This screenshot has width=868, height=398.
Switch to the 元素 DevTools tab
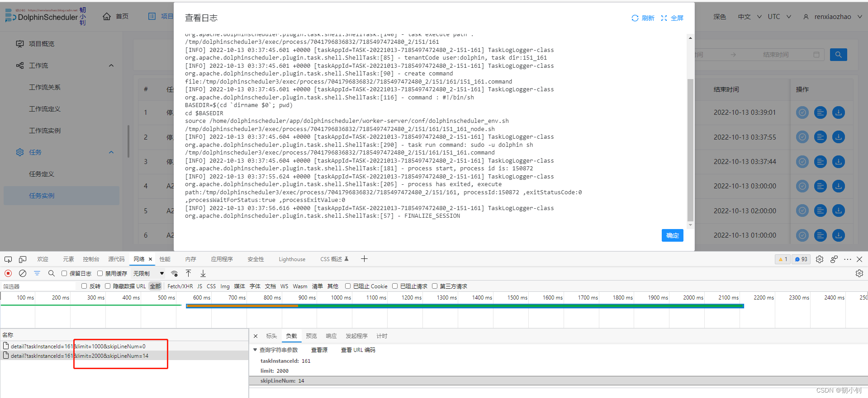[x=68, y=259]
